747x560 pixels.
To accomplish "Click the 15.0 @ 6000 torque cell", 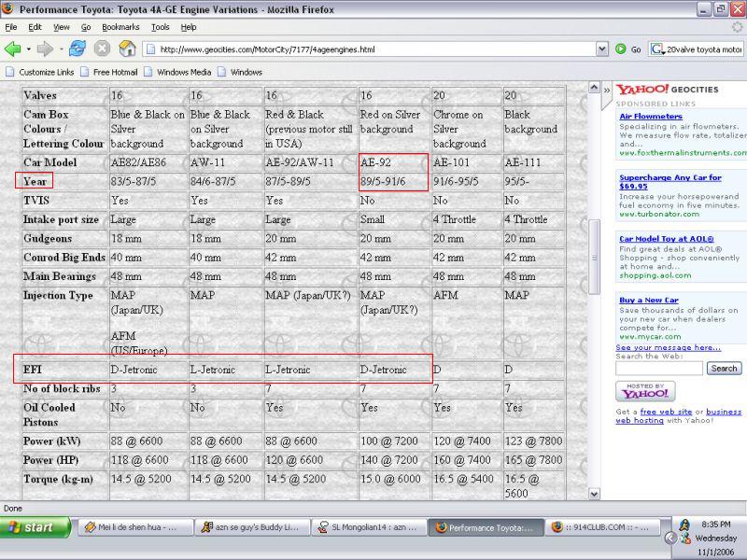I will coord(394,485).
